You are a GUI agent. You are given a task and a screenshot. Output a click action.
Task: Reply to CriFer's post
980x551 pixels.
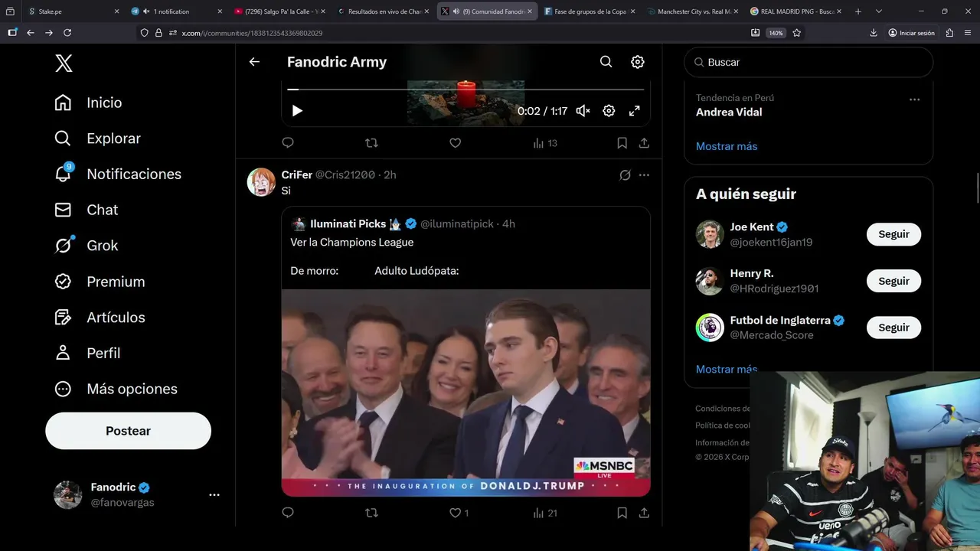[288, 513]
